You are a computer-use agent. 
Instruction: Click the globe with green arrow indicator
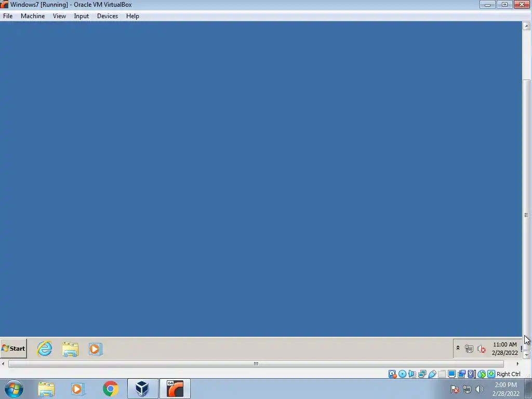(x=482, y=374)
